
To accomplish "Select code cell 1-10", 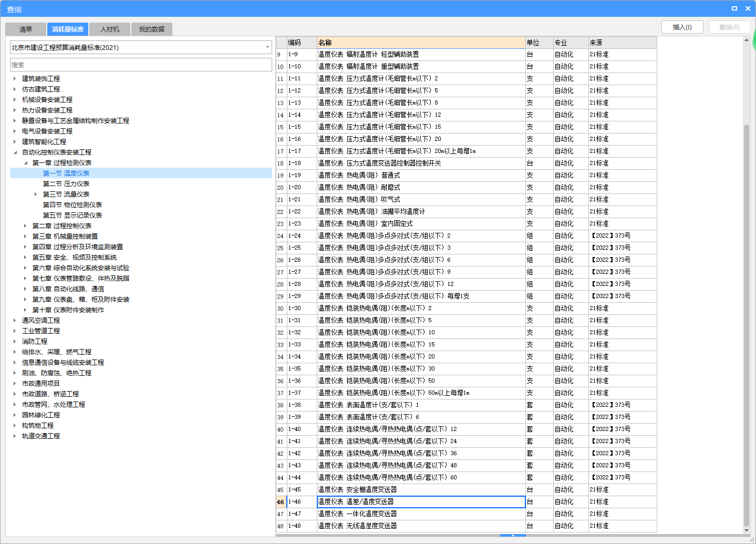I will click(x=302, y=67).
